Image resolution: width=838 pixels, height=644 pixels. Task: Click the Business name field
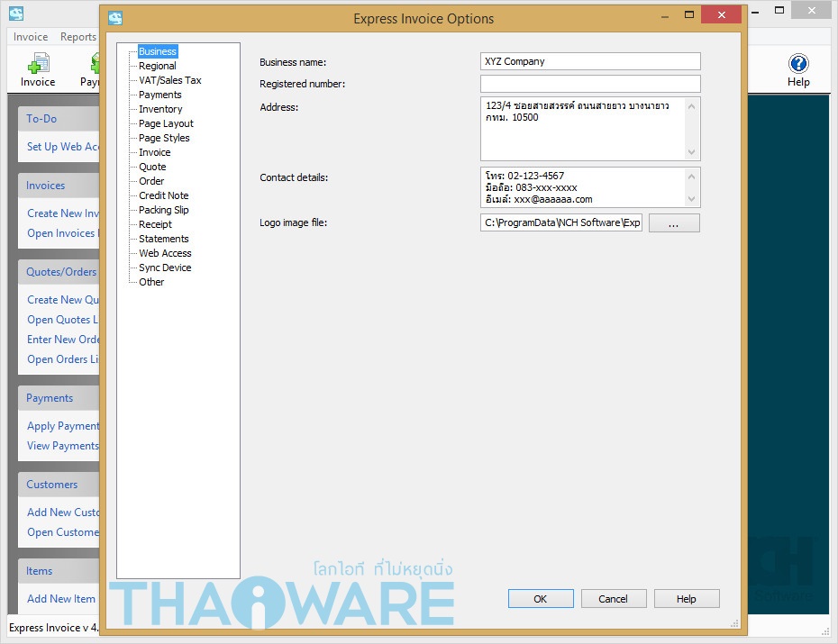pyautogui.click(x=590, y=61)
